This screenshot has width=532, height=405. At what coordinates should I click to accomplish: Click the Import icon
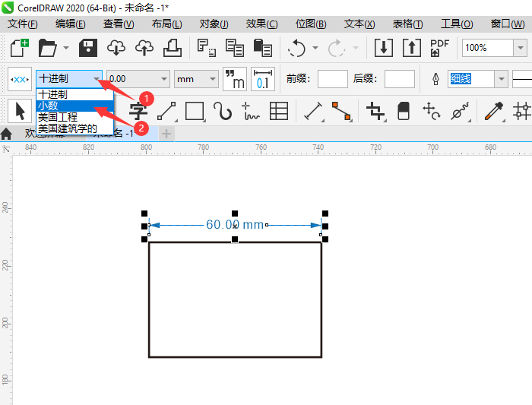(x=384, y=48)
